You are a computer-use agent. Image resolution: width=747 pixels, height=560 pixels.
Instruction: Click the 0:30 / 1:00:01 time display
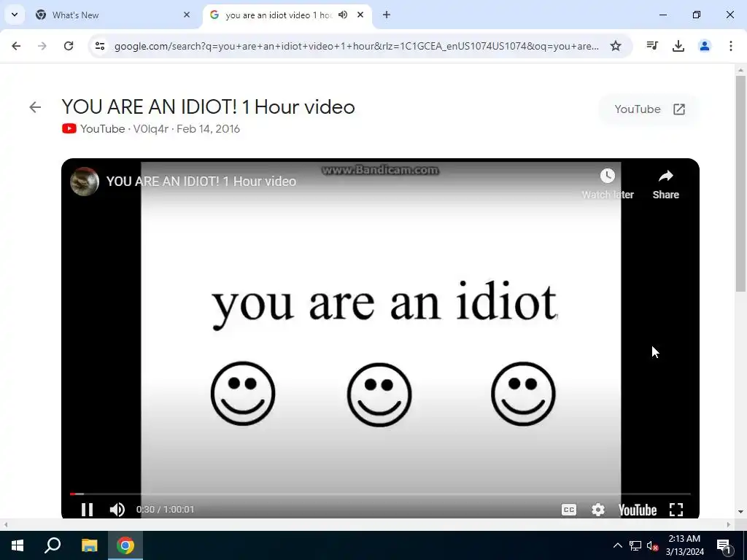pos(165,510)
